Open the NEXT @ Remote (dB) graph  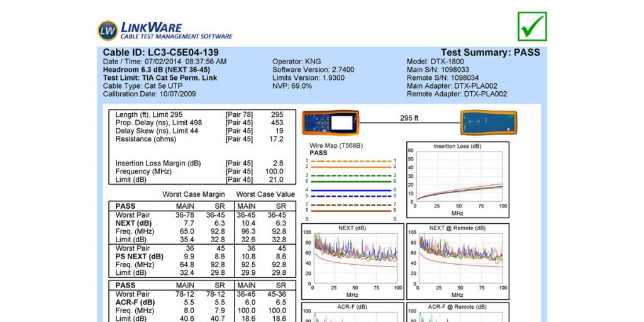[x=458, y=262]
